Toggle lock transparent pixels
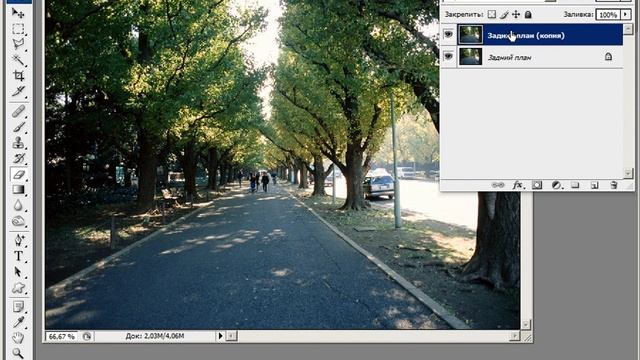Viewport: 640px width, 360px height. pos(492,14)
